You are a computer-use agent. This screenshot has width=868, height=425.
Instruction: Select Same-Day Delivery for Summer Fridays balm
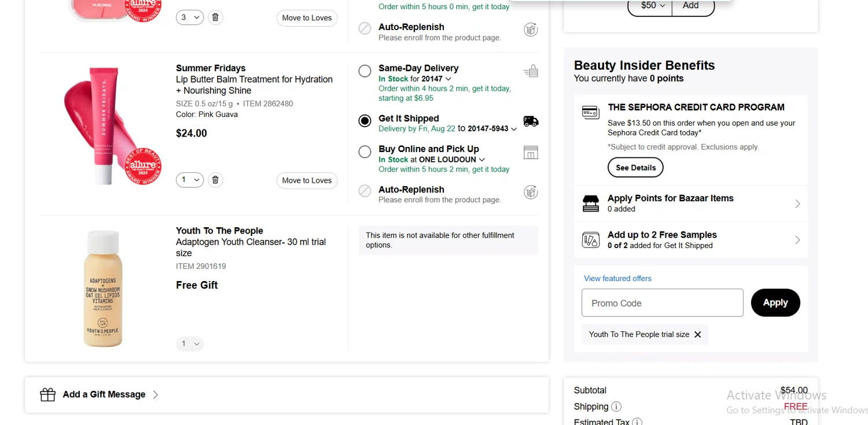tap(365, 71)
